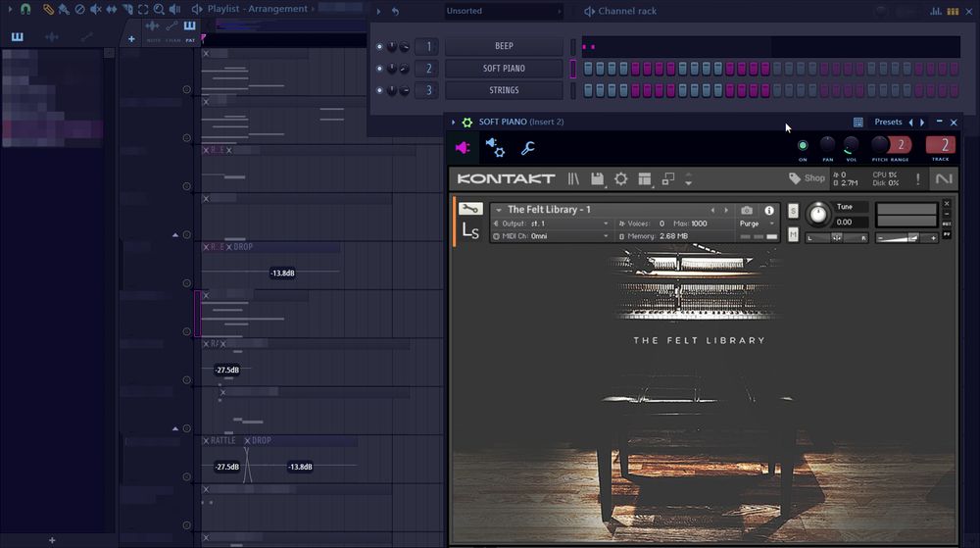Click the undo arrow in Channel rack header

395,11
